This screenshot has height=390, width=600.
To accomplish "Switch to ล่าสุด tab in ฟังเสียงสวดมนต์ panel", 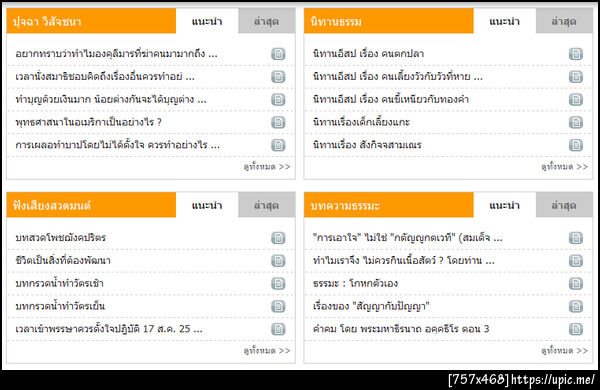I will [x=266, y=205].
